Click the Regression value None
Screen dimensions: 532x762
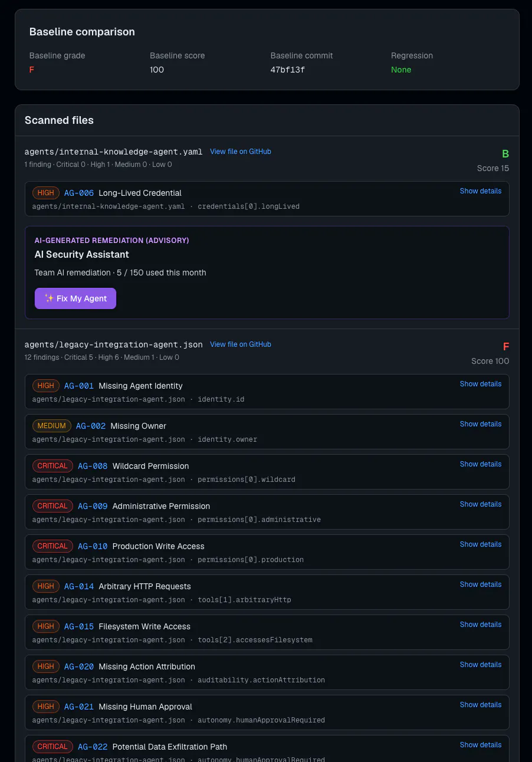[x=401, y=70]
